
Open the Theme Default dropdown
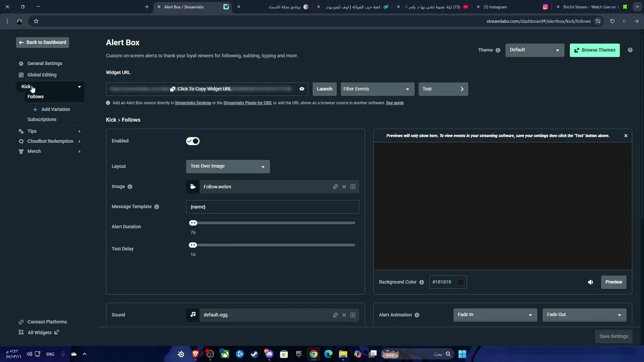click(534, 50)
